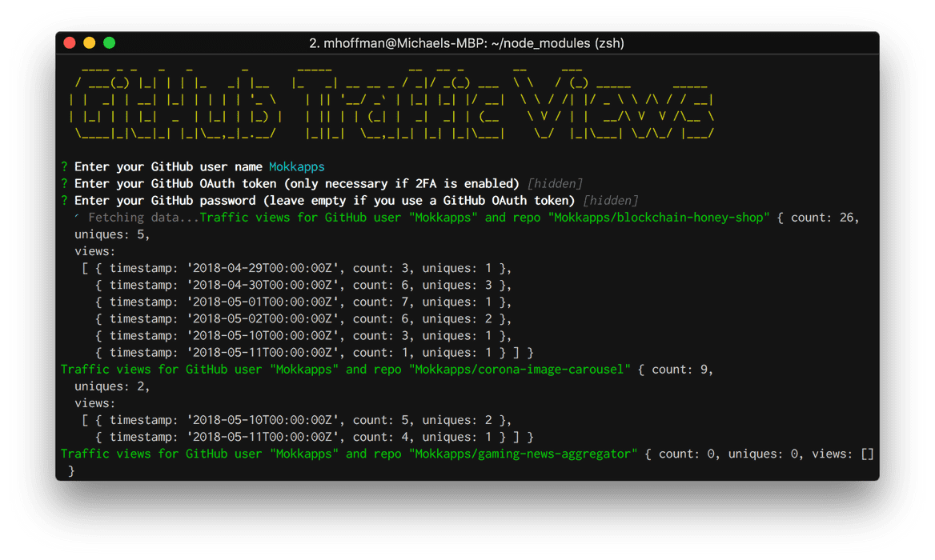Click the GitHub Traffic Views ASCII banner
935x560 pixels.
pos(391,104)
